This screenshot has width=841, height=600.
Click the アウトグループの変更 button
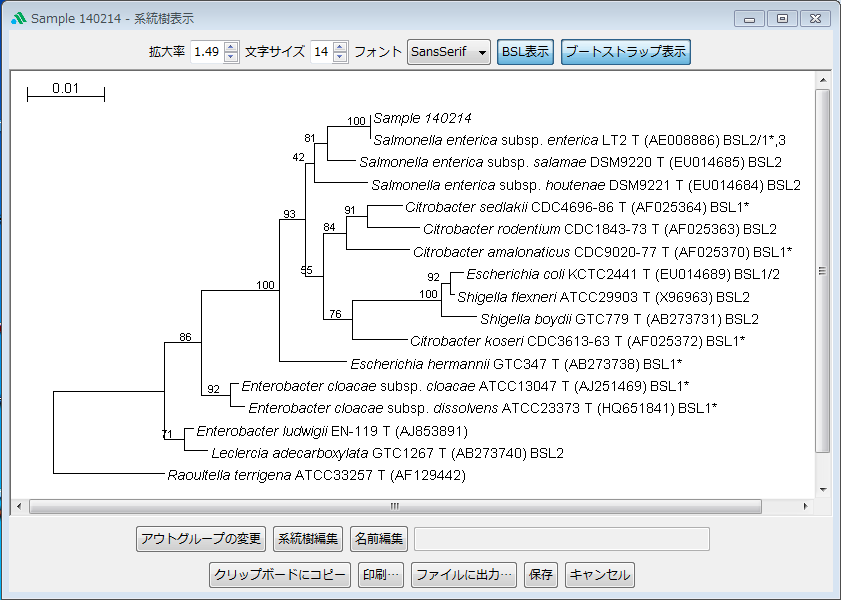(201, 539)
